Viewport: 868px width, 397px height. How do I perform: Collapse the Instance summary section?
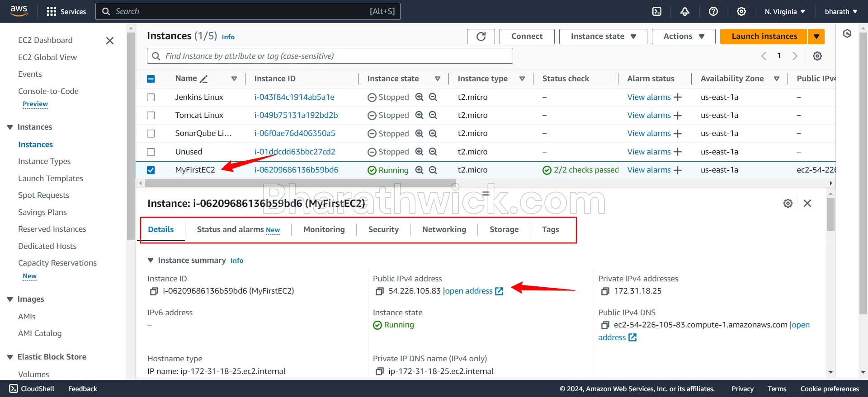(151, 260)
